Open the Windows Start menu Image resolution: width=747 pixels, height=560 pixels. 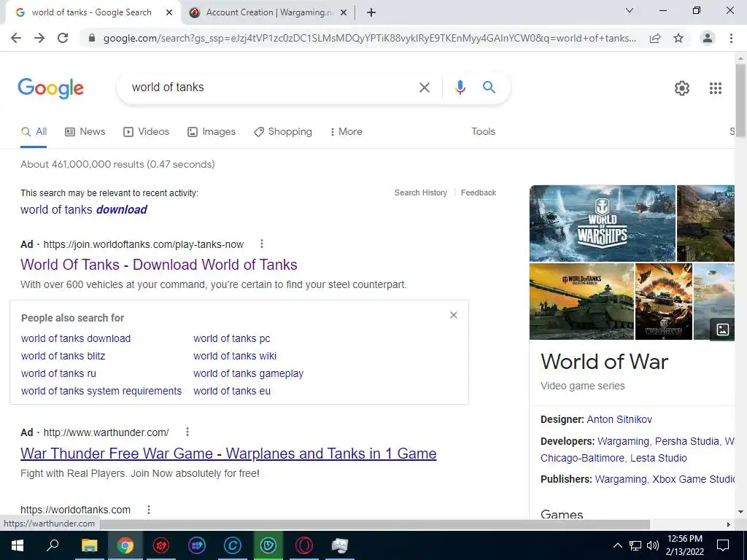click(18, 545)
